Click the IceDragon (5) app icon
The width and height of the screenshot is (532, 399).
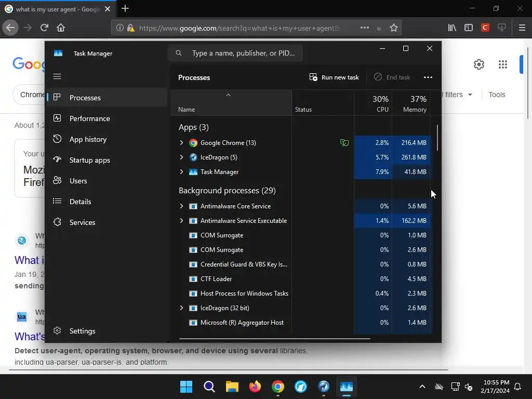(x=193, y=157)
